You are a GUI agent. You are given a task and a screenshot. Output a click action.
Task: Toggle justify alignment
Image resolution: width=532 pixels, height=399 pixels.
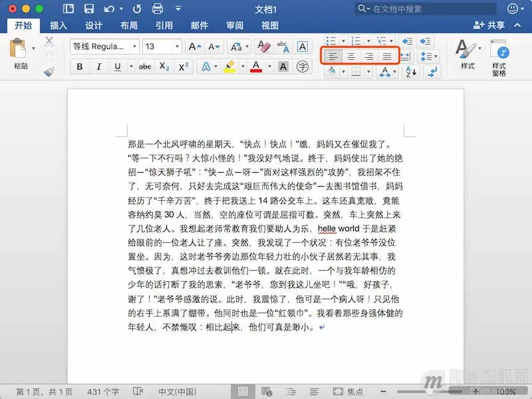click(388, 56)
